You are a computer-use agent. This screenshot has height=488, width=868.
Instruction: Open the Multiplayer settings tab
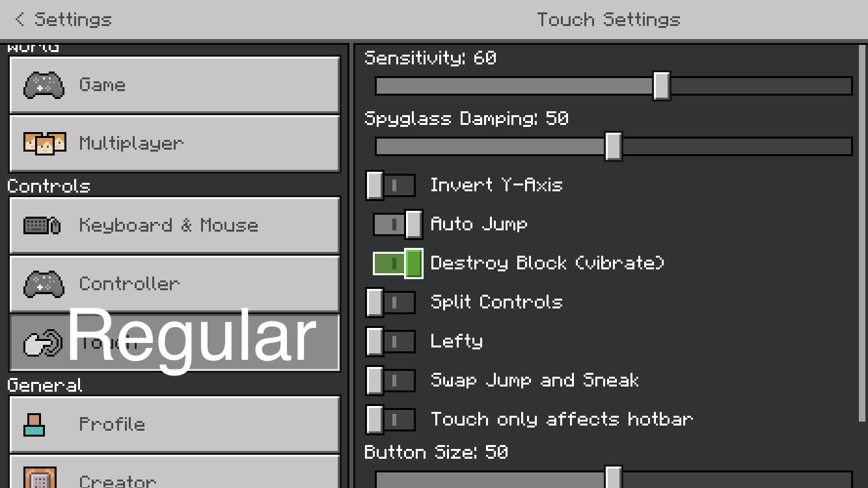click(174, 143)
